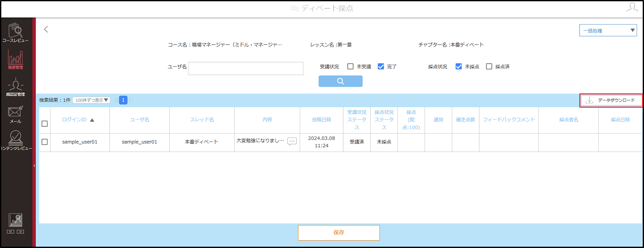Click the right arrow below sidebar image icon
Screen dimensions: 644x248
click(20, 232)
